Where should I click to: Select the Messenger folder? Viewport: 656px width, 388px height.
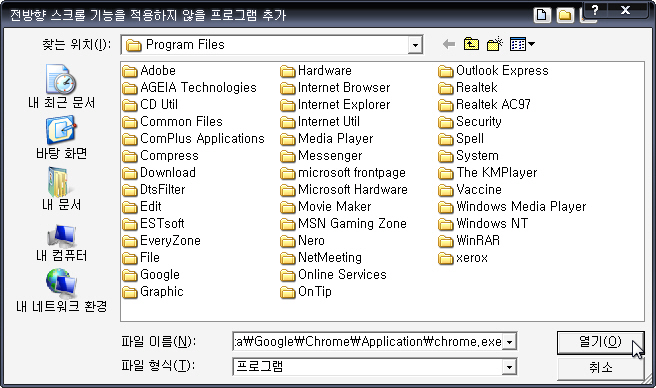(x=321, y=156)
